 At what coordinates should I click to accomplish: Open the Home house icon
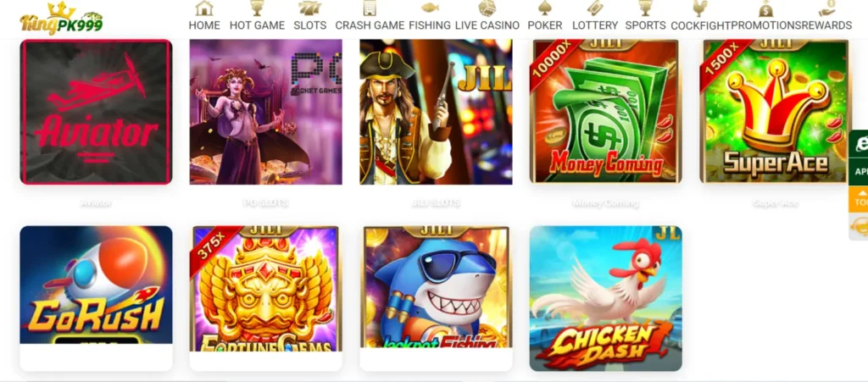[204, 8]
